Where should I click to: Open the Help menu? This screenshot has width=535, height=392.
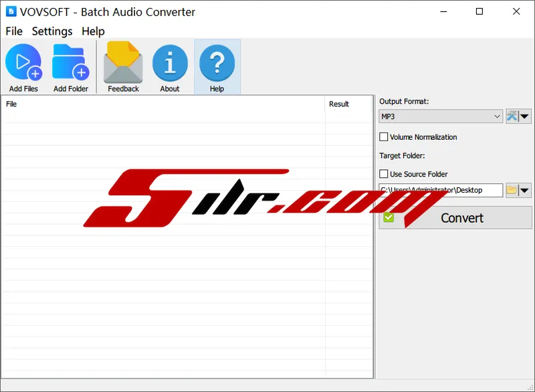(93, 31)
